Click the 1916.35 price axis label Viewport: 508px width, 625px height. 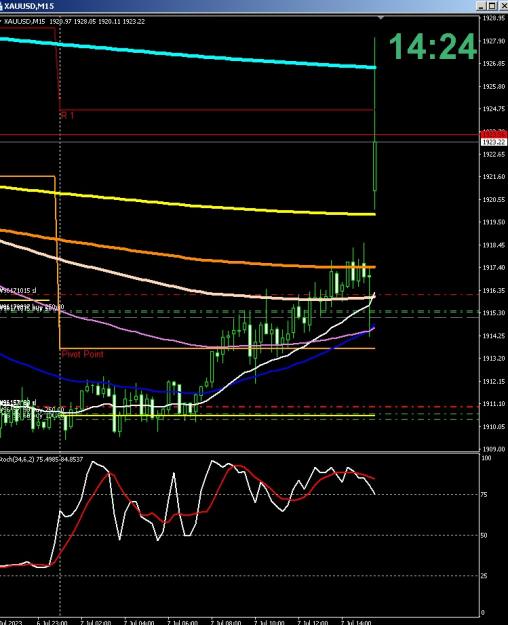[494, 291]
